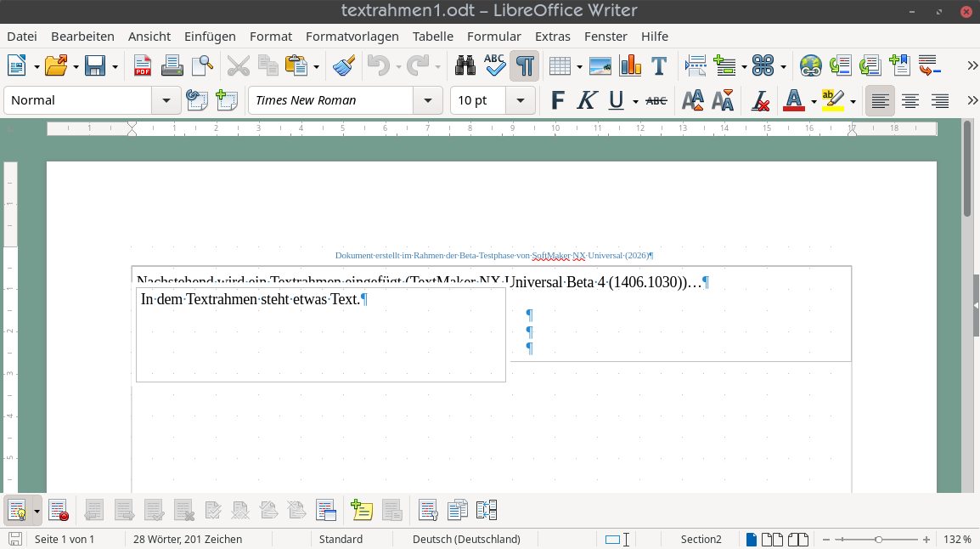
Task: Toggle formatting marks pilcrow button
Action: (524, 65)
